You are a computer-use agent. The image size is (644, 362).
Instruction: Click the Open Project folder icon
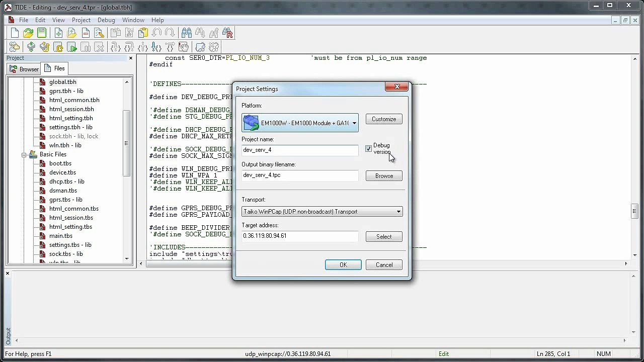click(28, 33)
